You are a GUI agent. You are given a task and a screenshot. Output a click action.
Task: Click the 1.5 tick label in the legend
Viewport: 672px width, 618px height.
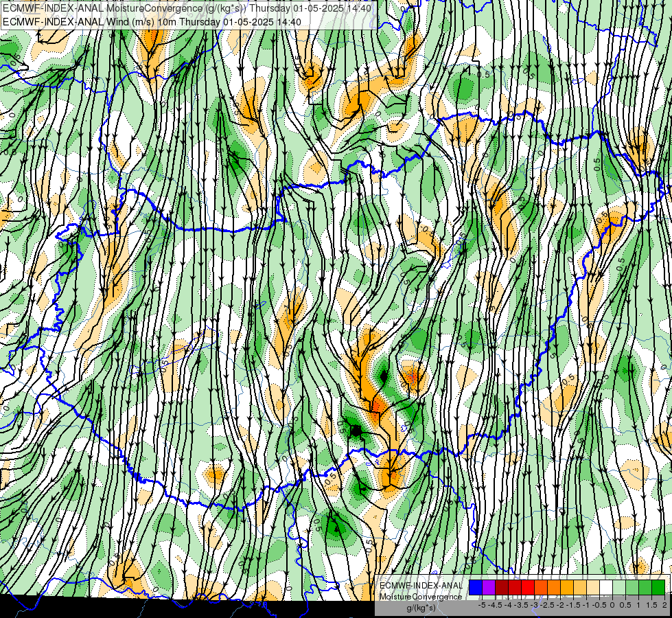tap(652, 605)
